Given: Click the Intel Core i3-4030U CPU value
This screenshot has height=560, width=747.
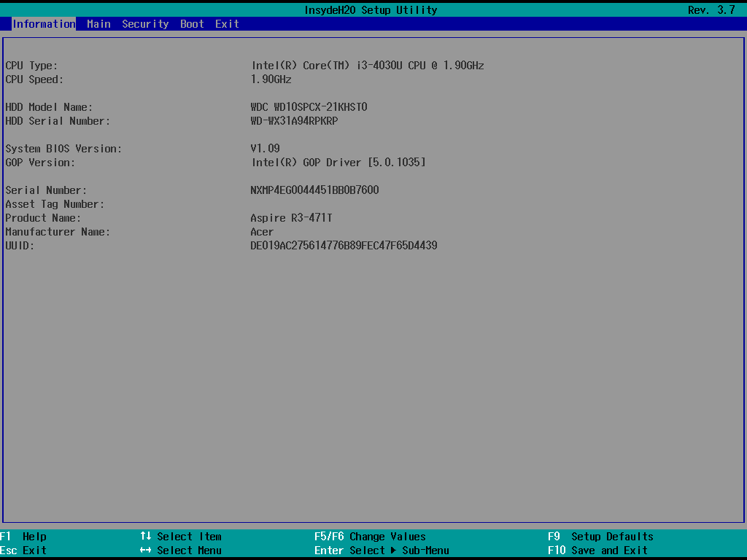Looking at the screenshot, I should [x=368, y=66].
